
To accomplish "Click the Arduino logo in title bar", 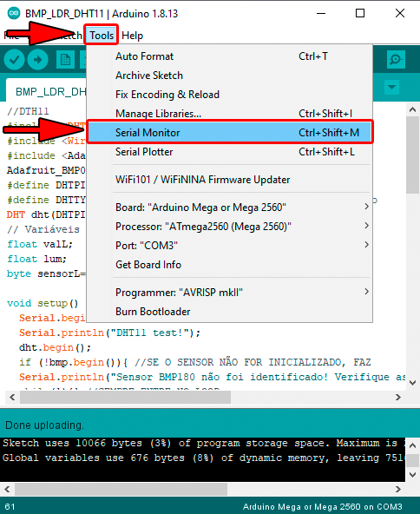I will [x=13, y=13].
